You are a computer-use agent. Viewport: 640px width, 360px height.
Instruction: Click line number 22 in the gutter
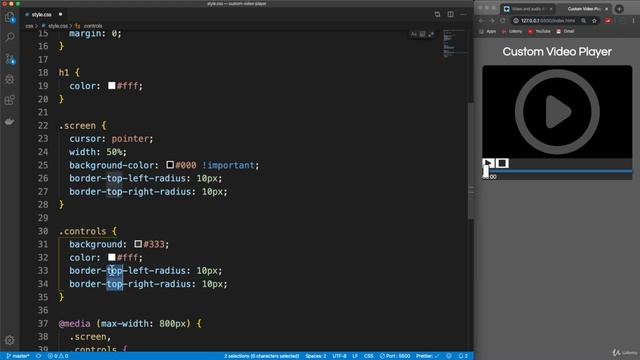pos(43,125)
